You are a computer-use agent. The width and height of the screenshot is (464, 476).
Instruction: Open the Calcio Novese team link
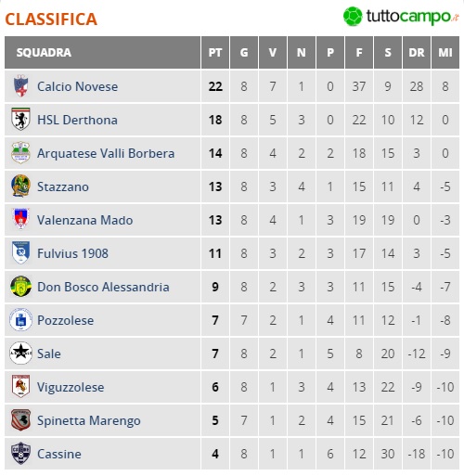coord(77,86)
